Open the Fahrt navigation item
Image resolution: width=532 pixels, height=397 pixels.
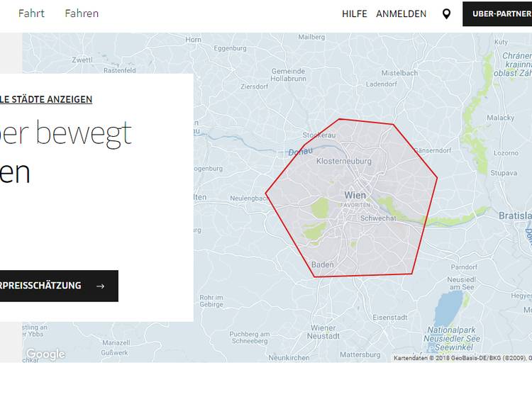[x=31, y=13]
